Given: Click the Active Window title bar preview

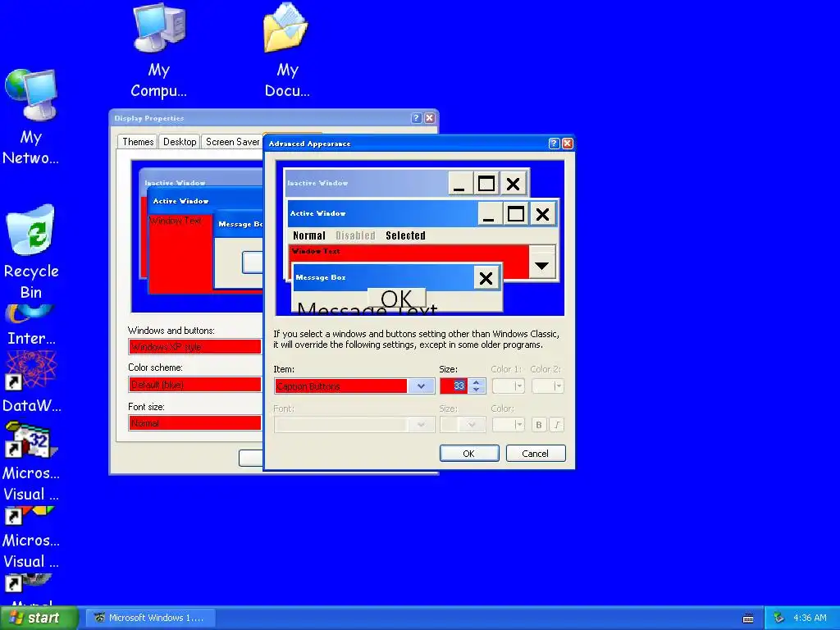Looking at the screenshot, I should (382, 213).
